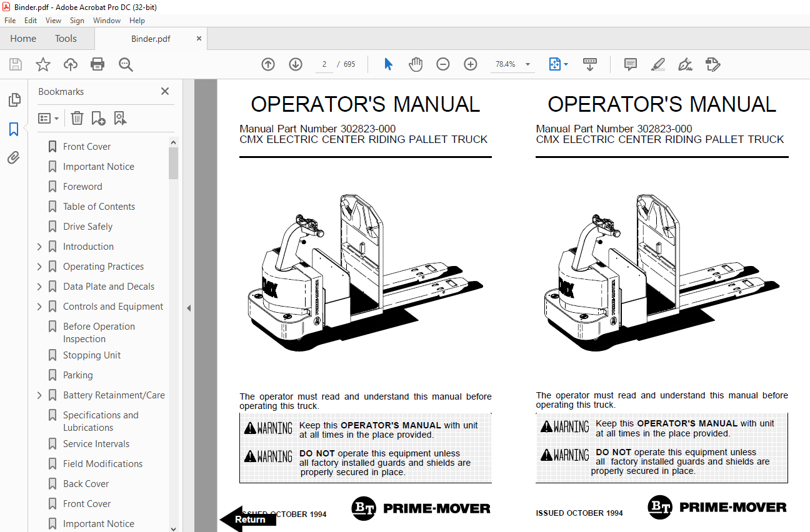
Task: Open Before Operation Inspection bookmark
Action: [99, 333]
